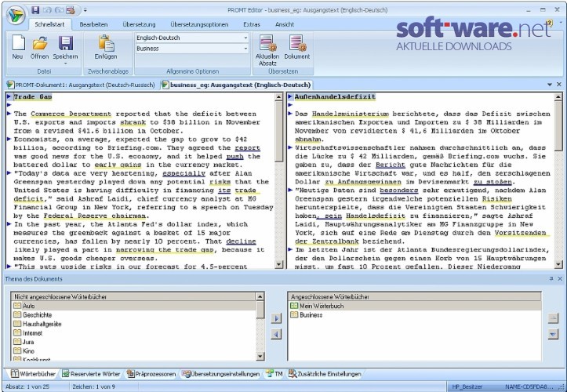567x392 pixels.
Task: Select Kino dictionary
Action: [133, 351]
